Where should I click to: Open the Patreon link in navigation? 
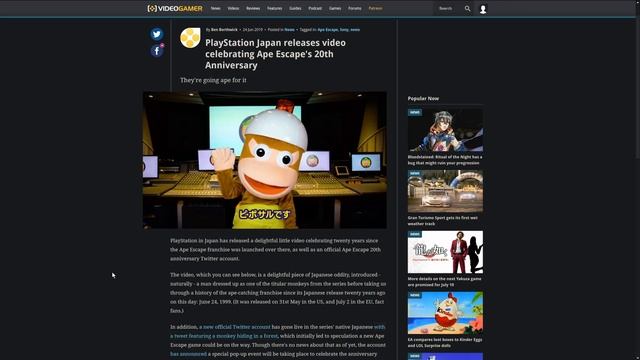click(376, 8)
